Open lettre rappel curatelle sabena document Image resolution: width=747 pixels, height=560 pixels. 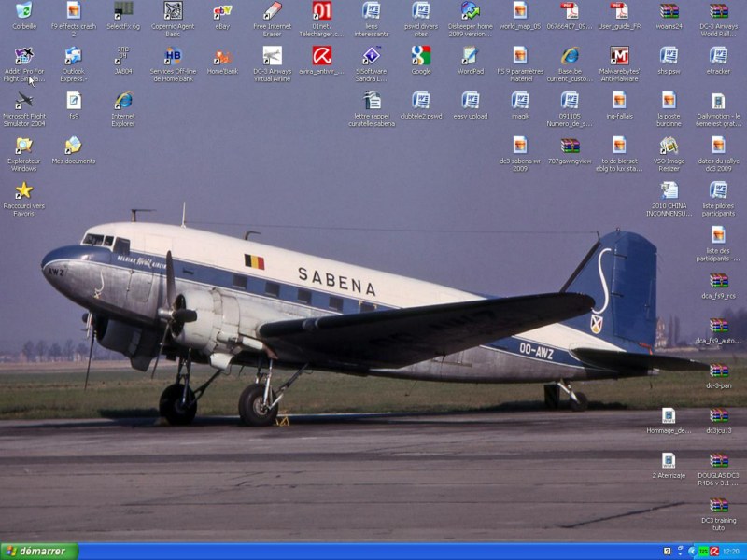point(371,101)
